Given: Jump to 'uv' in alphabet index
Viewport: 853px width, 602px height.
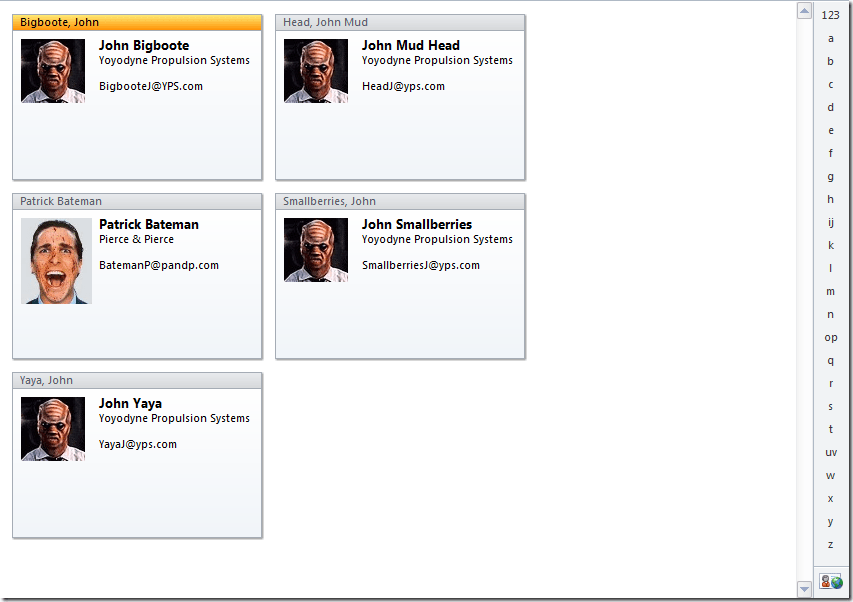Looking at the screenshot, I should click(x=831, y=452).
